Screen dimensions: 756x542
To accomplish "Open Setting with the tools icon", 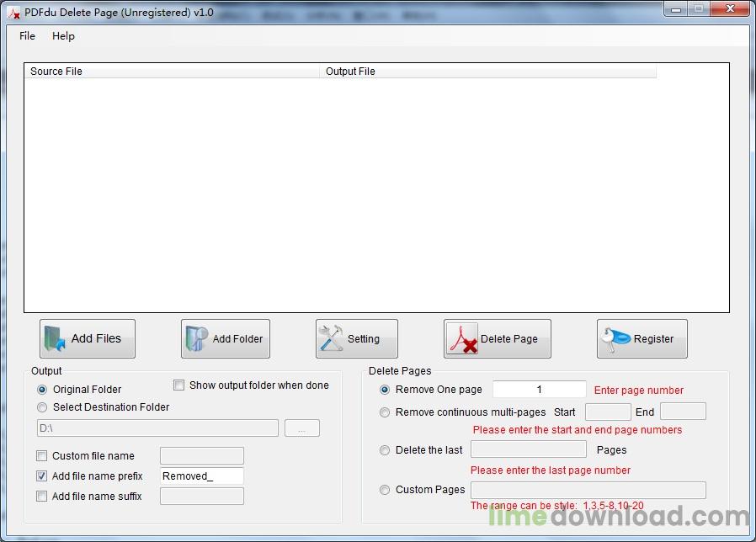I will click(x=357, y=338).
